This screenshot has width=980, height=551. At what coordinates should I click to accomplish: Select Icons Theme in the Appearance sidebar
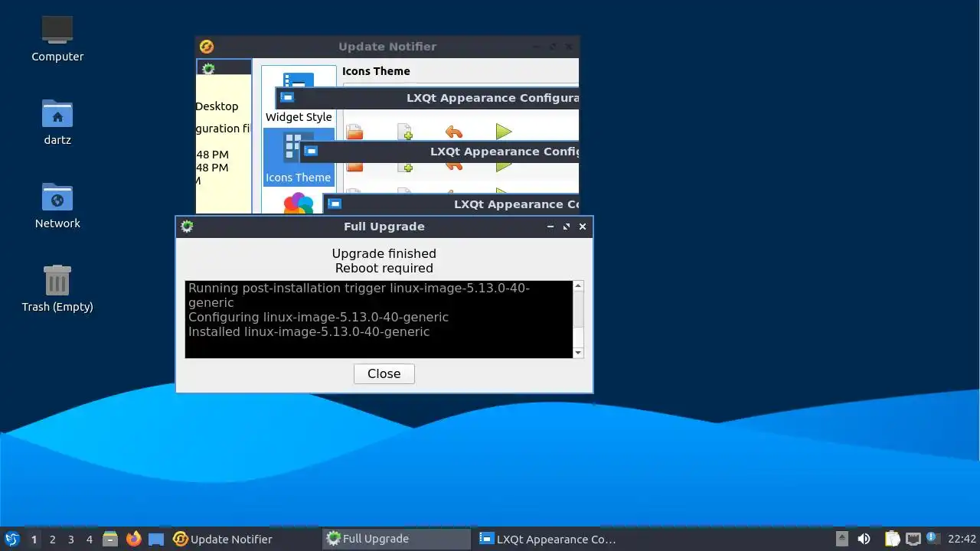point(299,157)
